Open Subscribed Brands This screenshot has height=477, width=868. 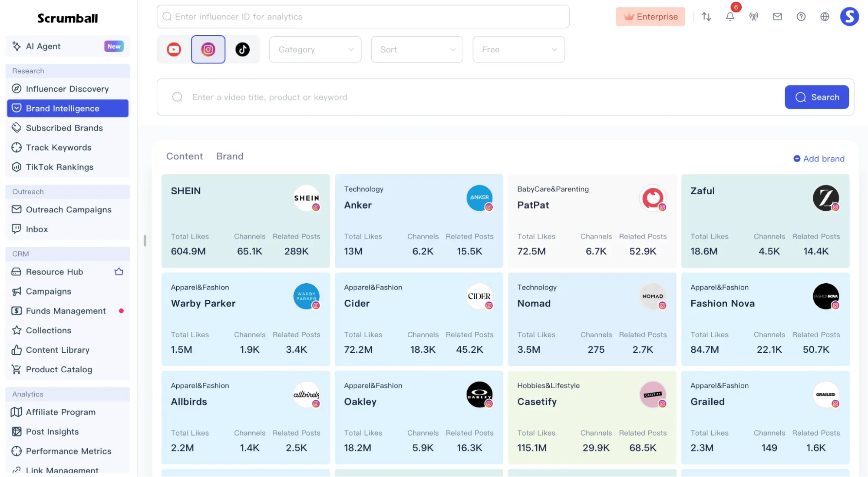click(x=68, y=128)
